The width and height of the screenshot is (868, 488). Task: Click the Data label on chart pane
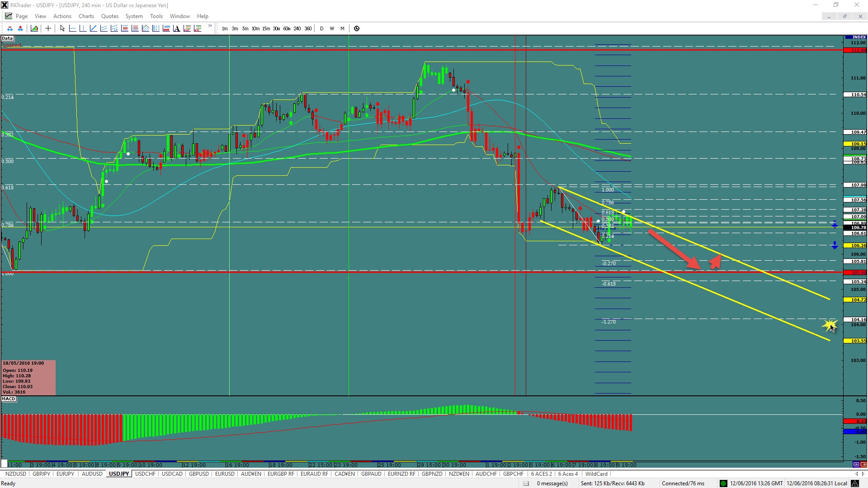click(x=7, y=38)
